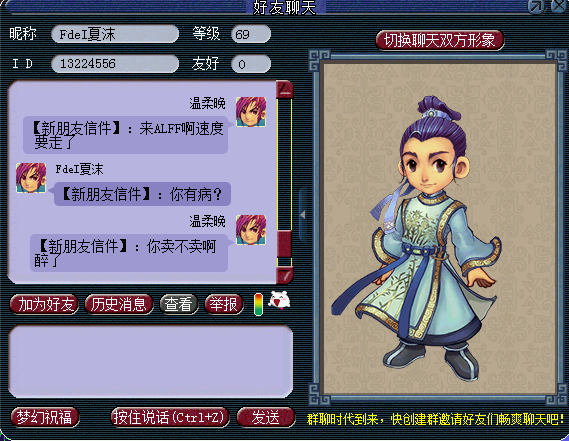This screenshot has width=569, height=441.
Task: Click 加为好友 to add as friend
Action: tap(45, 304)
